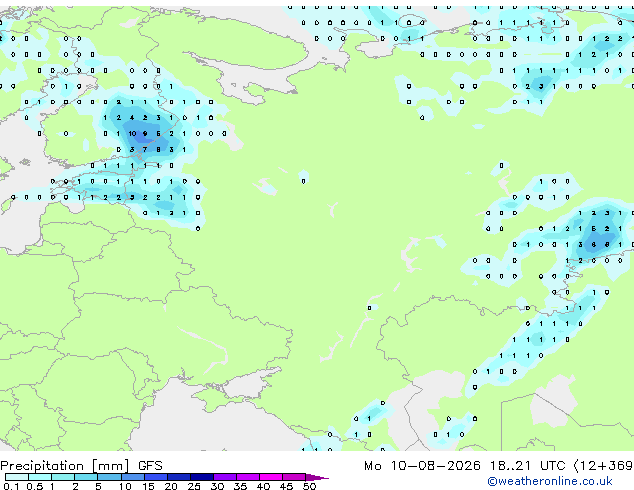The image size is (634, 490).
Task: Click the '(12+369' run offset text
Action: coord(603,466)
